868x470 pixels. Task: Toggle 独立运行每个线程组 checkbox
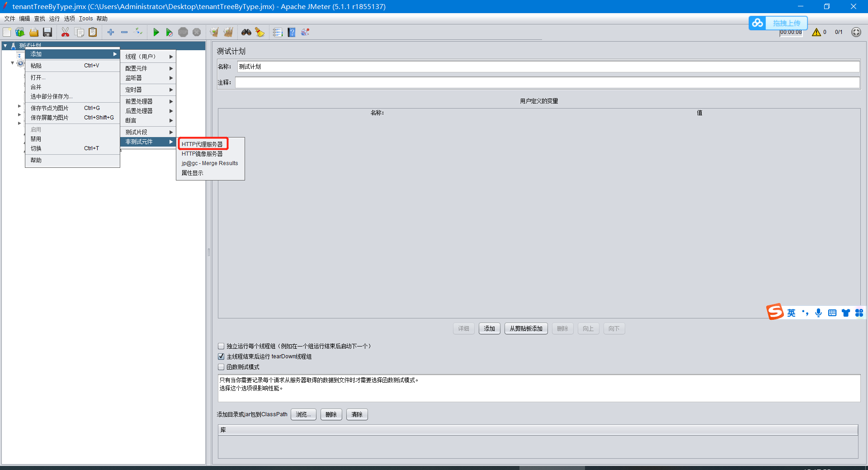pyautogui.click(x=221, y=346)
